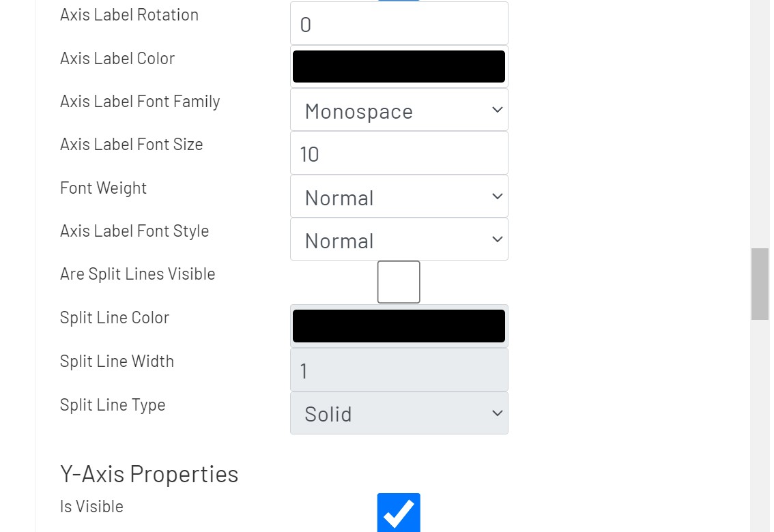This screenshot has height=532, width=774.
Task: Click the Axis Label Rotation input field
Action: coord(399,23)
